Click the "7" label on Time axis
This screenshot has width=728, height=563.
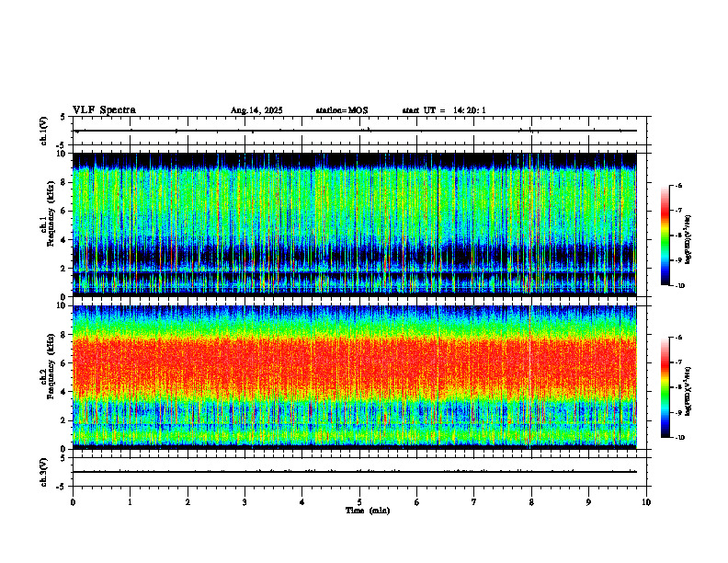[x=474, y=502]
